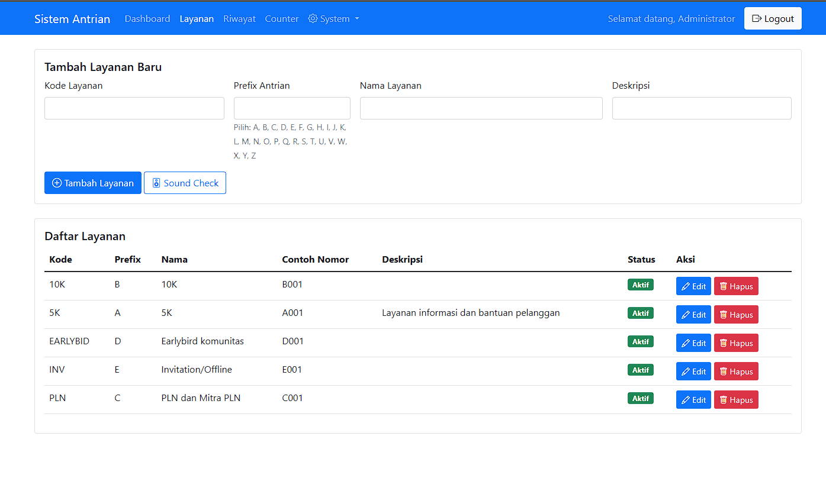Delete the PLN service with Hapus
This screenshot has height=504, width=826.
pyautogui.click(x=735, y=400)
